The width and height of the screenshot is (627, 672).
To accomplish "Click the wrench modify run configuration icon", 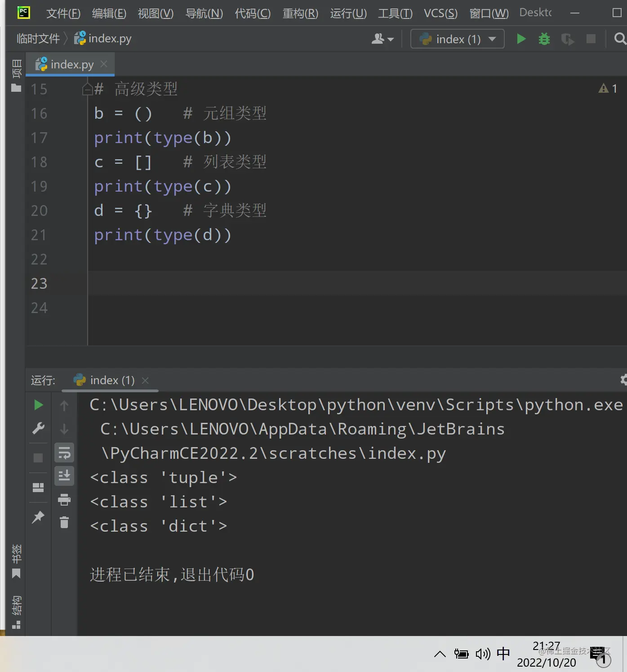I will 38,429.
